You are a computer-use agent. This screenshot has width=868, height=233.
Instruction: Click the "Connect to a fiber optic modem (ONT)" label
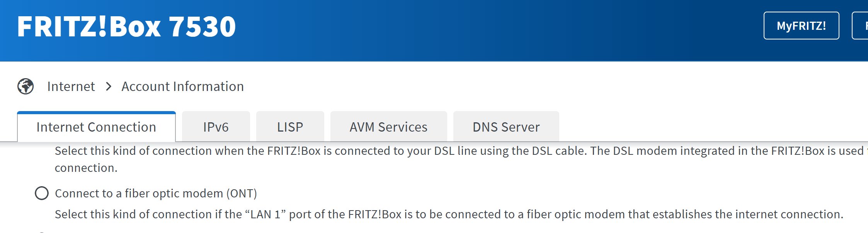tap(156, 193)
